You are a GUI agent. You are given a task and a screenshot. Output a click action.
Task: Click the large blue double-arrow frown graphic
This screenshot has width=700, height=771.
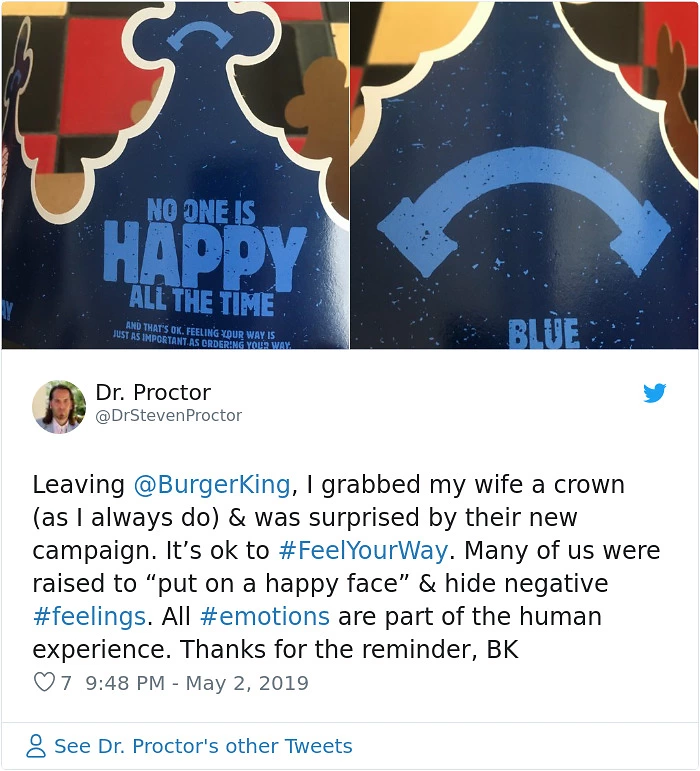tap(524, 211)
